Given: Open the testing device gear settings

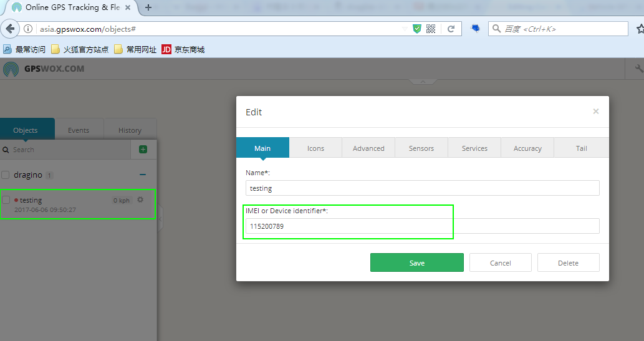Looking at the screenshot, I should [140, 199].
